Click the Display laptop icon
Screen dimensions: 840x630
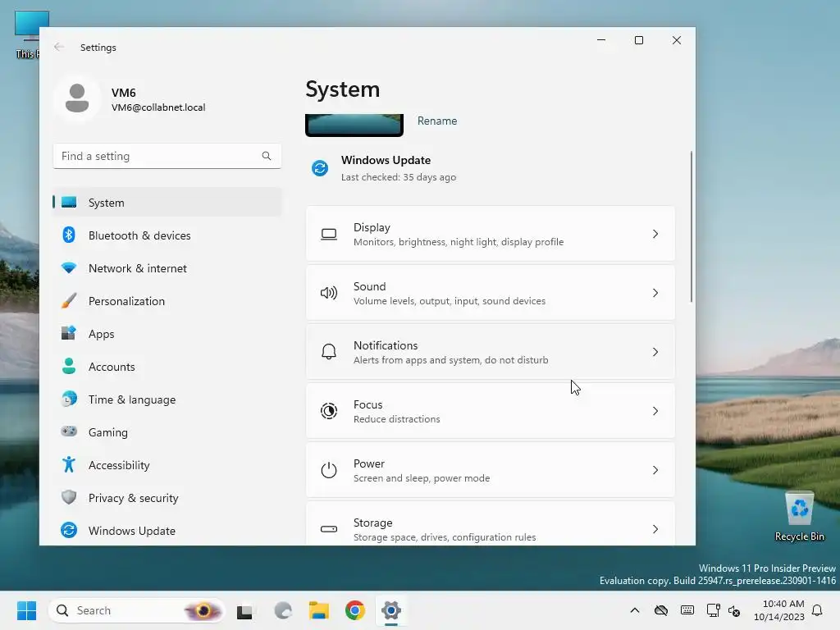click(329, 234)
